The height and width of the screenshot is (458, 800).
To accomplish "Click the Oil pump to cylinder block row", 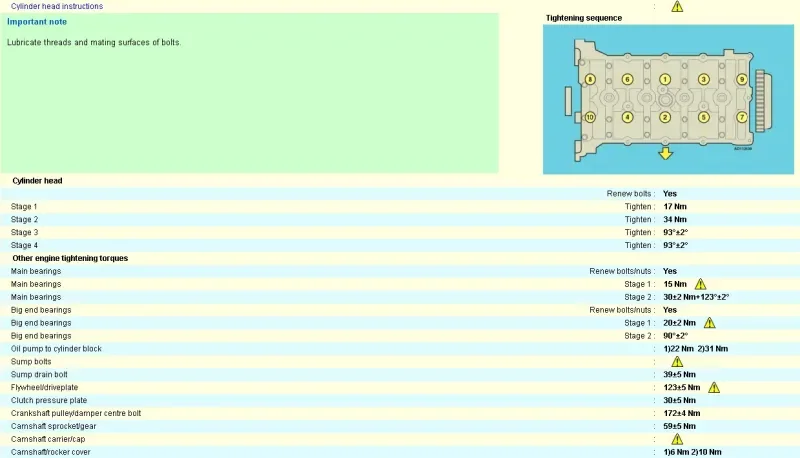I will (x=400, y=349).
